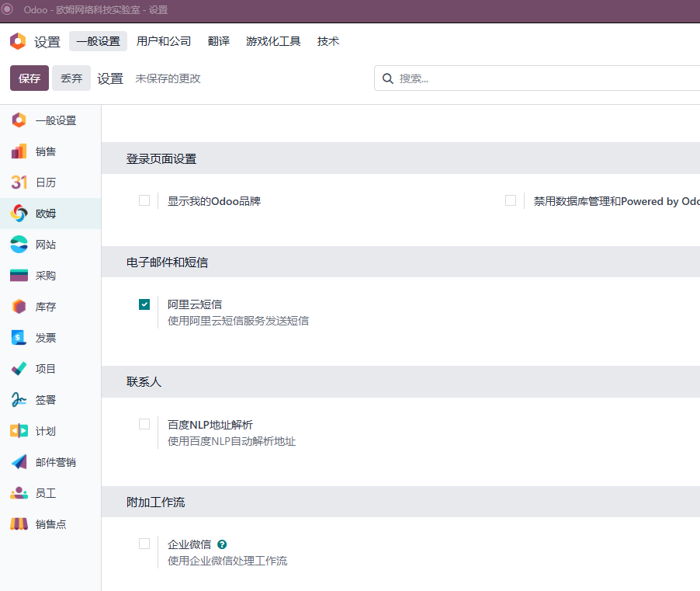Click the 未保存的更改 status text

[x=168, y=78]
